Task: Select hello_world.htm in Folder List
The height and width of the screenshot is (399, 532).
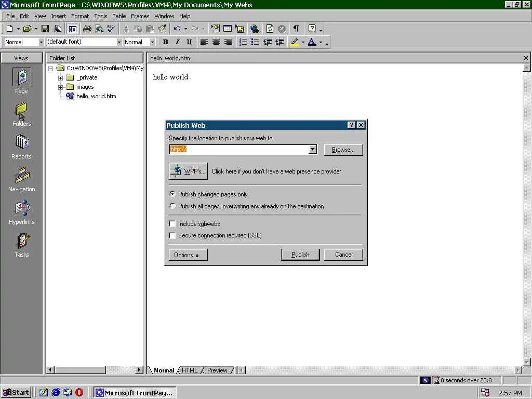Action: [96, 96]
